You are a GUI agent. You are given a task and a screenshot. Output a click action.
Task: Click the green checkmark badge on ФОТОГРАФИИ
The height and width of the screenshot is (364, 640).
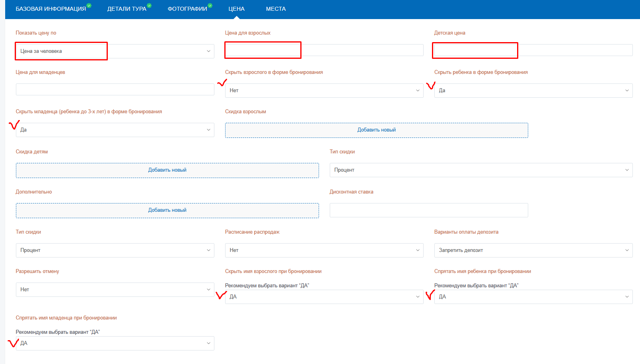(x=210, y=6)
